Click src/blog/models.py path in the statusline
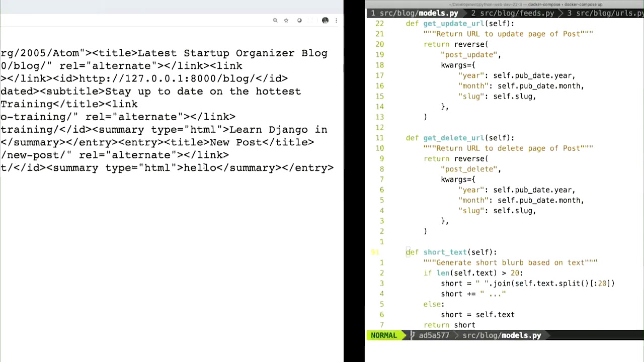The width and height of the screenshot is (644, 362). (x=502, y=335)
